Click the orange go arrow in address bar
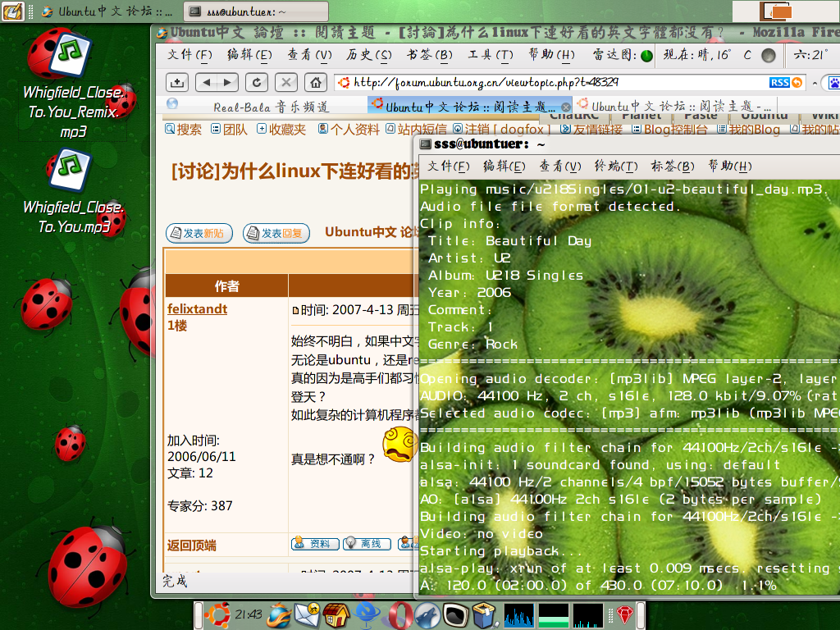840x630 pixels. point(797,83)
